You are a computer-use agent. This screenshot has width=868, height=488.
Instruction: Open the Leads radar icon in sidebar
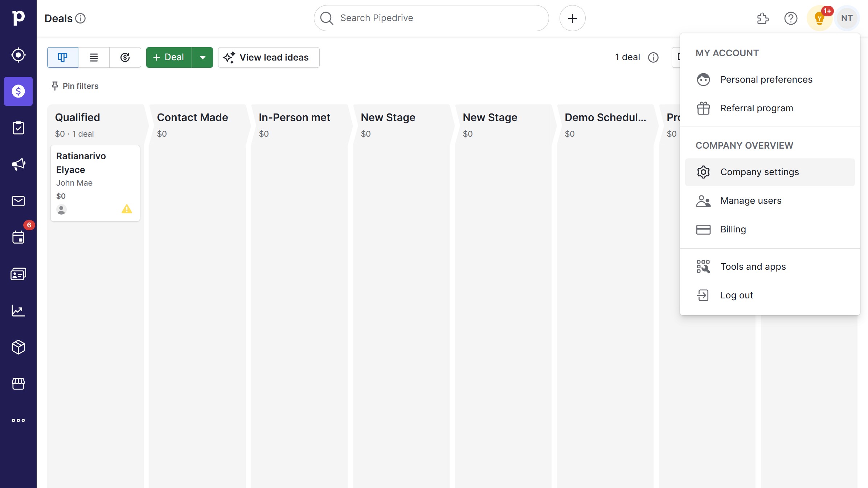(x=18, y=55)
